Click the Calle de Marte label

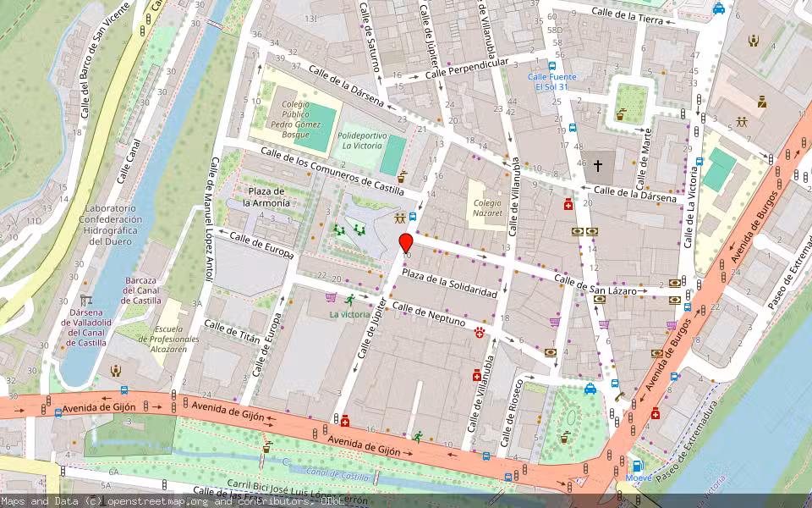(644, 158)
